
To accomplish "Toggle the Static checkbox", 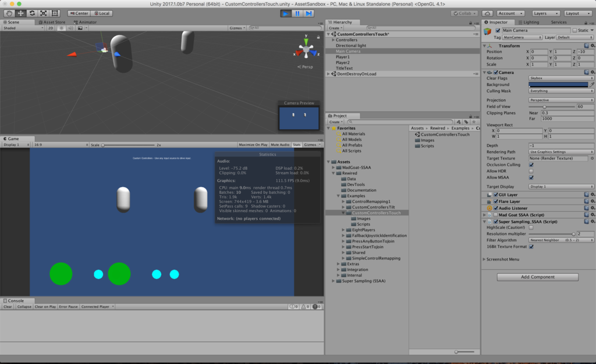I will click(574, 30).
